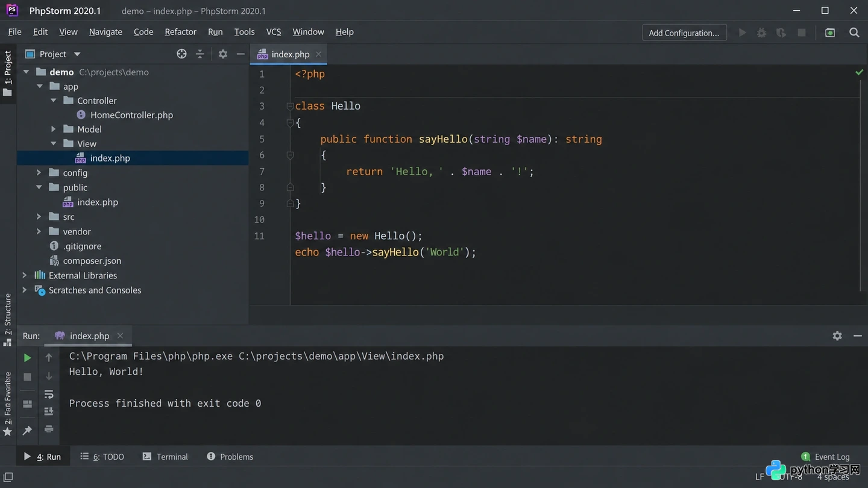Viewport: 868px width, 488px height.
Task: Click the Search Everywhere magnifier icon
Action: coord(854,33)
